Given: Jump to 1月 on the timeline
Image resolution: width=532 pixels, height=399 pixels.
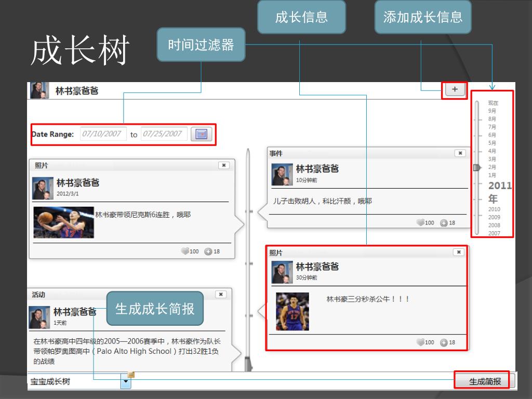Looking at the screenshot, I should [x=492, y=175].
